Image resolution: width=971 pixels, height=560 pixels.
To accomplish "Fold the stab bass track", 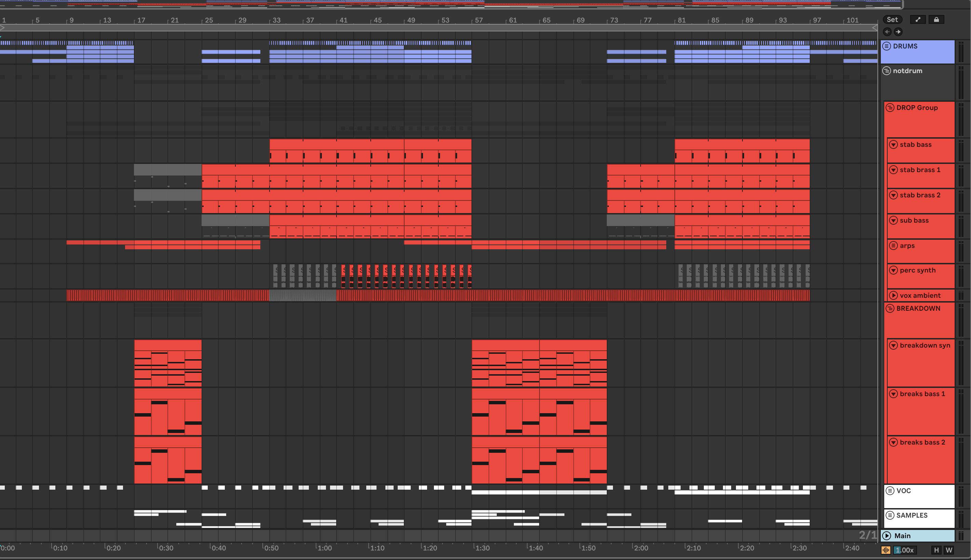I will (893, 145).
